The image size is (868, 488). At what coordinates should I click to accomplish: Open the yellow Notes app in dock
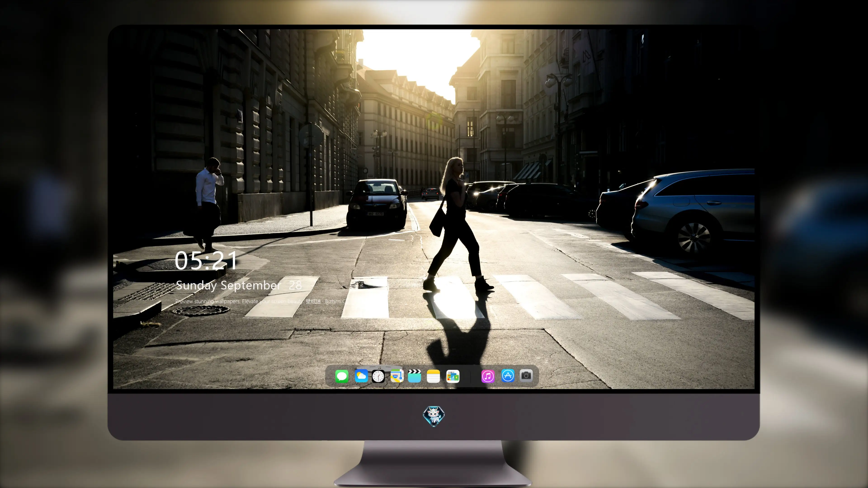pyautogui.click(x=433, y=376)
